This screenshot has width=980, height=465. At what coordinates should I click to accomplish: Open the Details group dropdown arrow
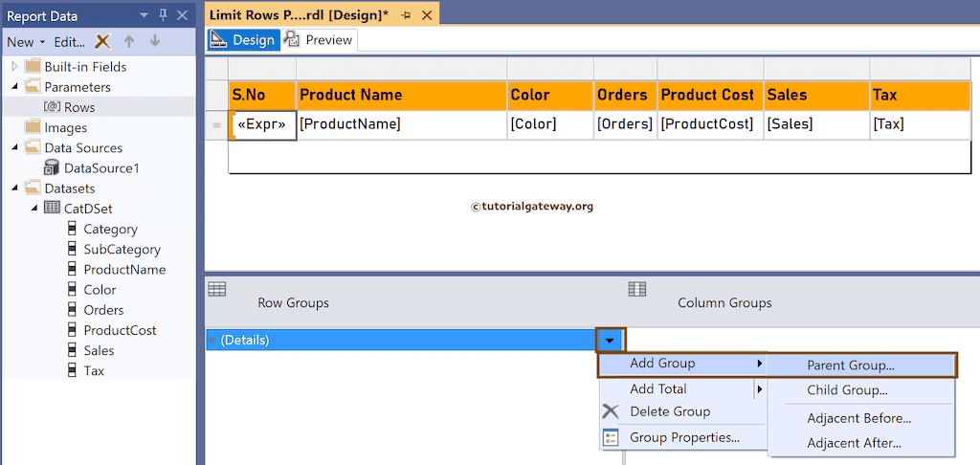tap(610, 340)
